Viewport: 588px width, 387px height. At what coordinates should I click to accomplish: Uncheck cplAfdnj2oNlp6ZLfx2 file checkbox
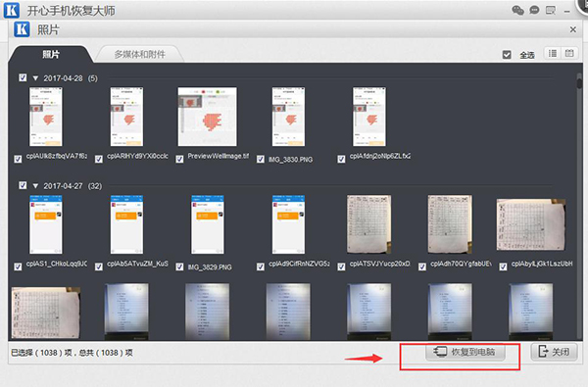(341, 159)
